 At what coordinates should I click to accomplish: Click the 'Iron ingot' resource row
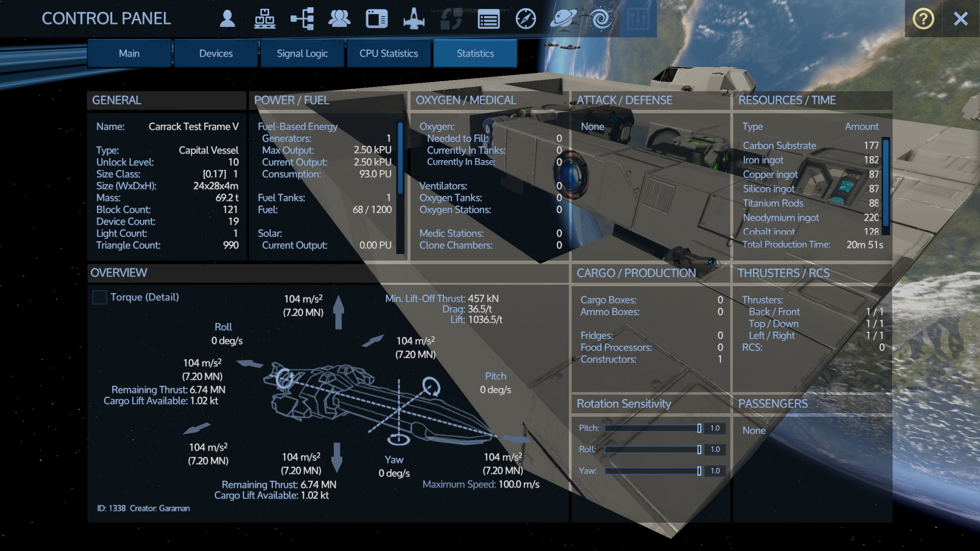click(x=810, y=160)
